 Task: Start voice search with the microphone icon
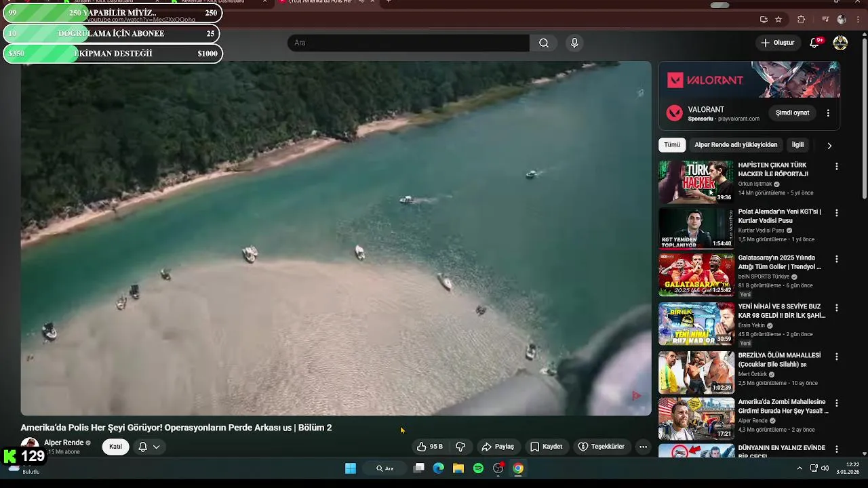574,43
